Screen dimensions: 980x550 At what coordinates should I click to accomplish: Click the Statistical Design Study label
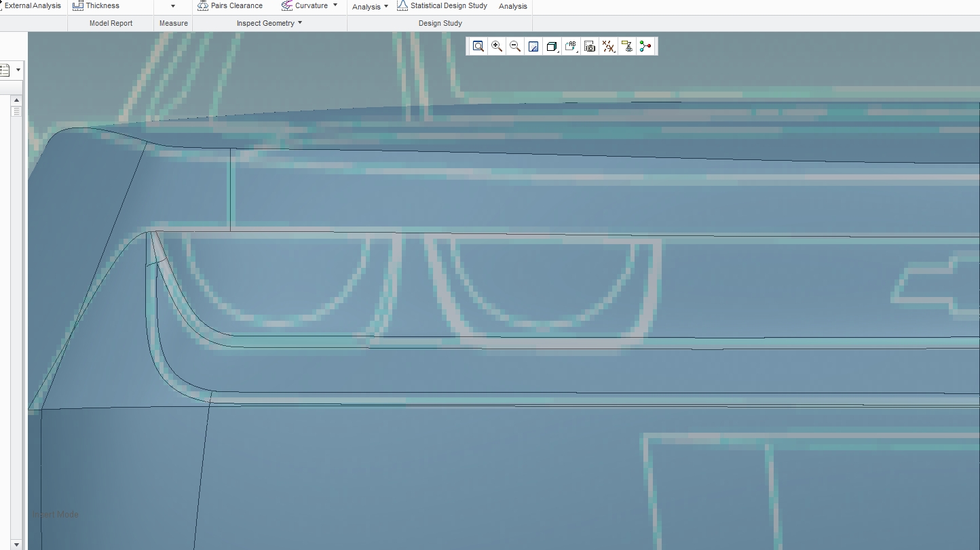(449, 5)
